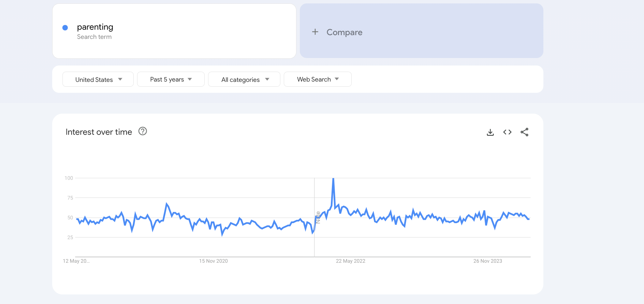The width and height of the screenshot is (644, 304).
Task: Change the Web Search type dropdown
Action: click(318, 79)
